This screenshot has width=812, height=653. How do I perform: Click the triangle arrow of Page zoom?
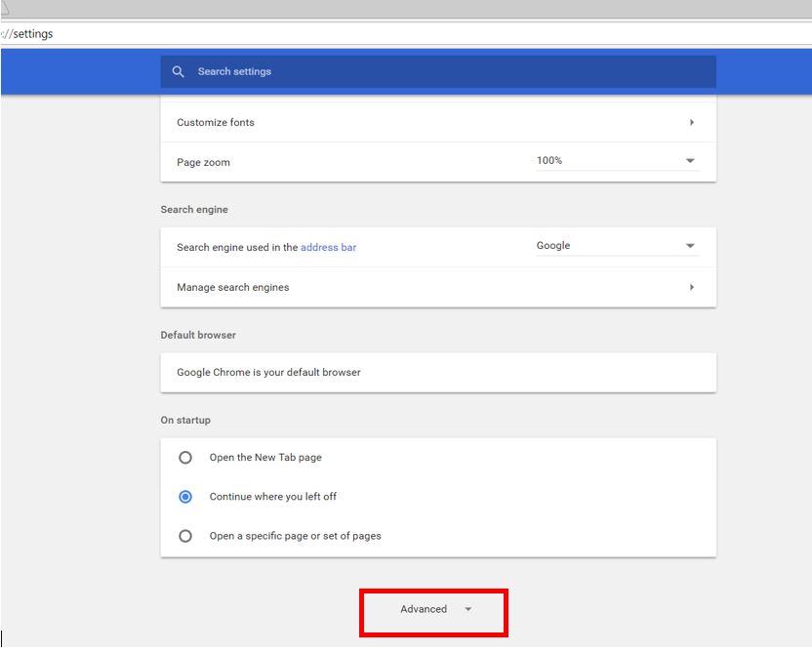coord(690,161)
